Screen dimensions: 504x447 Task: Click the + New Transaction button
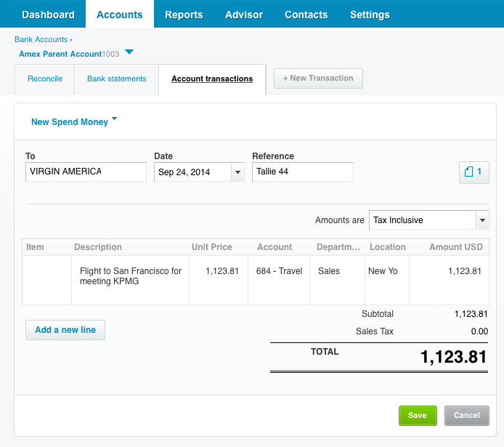(x=318, y=78)
